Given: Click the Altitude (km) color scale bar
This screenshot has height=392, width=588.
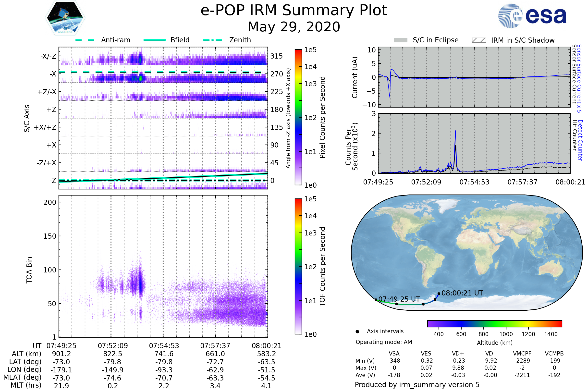Looking at the screenshot, I should [x=494, y=323].
